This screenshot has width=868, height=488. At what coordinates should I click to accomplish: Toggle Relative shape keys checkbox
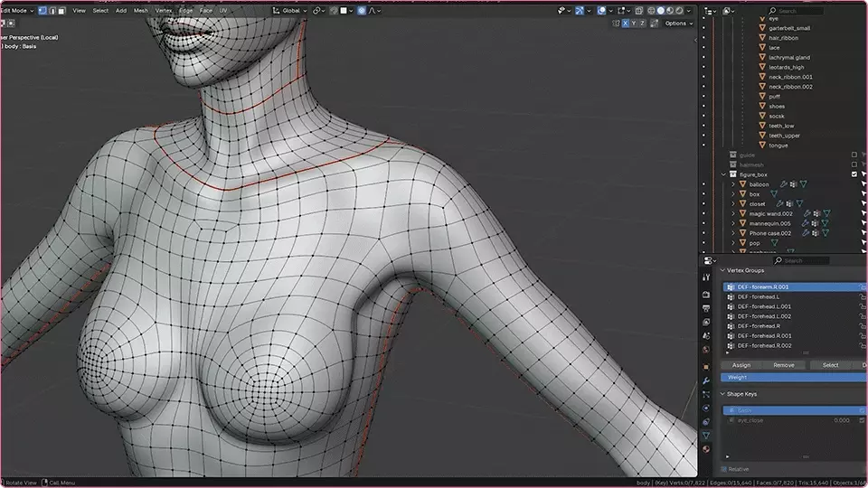pyautogui.click(x=724, y=469)
